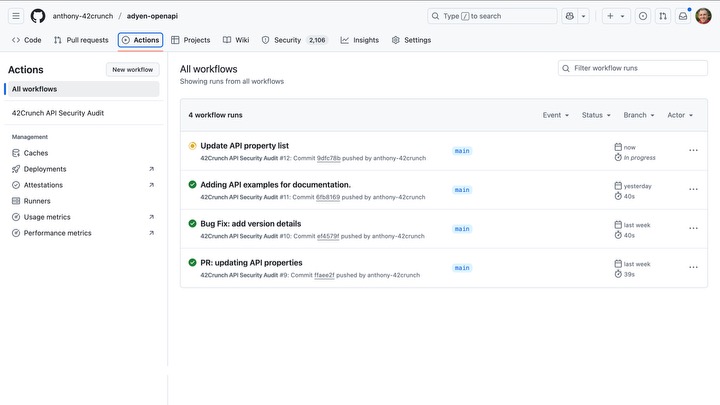
Task: Click success checkmark for Adding API examples run
Action: click(x=192, y=185)
